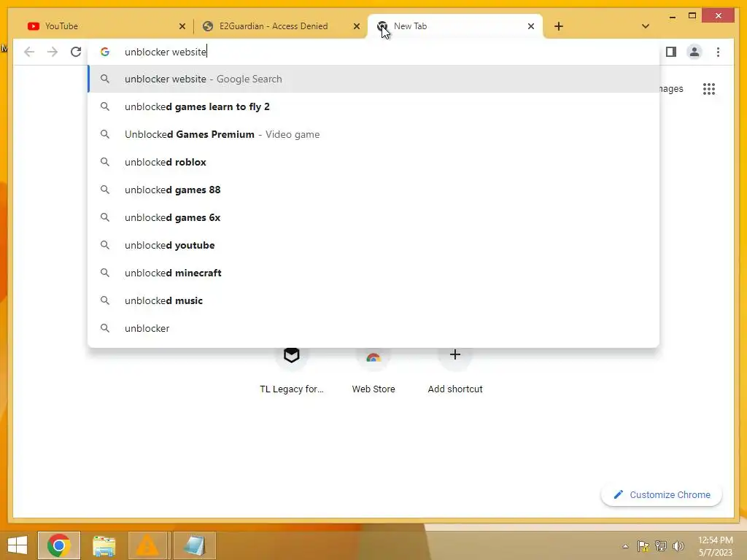Viewport: 747px width, 560px height.
Task: Choose 'unblocked music' suggestion
Action: coord(374,300)
